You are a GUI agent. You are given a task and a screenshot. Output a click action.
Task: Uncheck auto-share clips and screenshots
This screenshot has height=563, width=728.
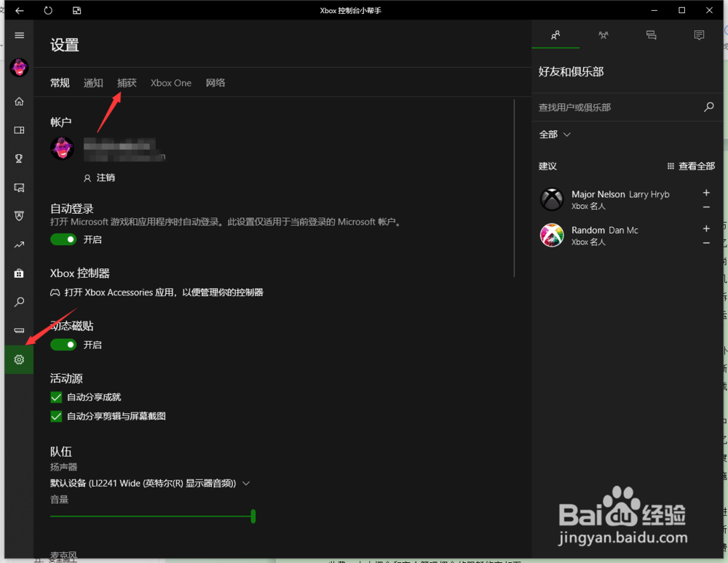[x=56, y=416]
